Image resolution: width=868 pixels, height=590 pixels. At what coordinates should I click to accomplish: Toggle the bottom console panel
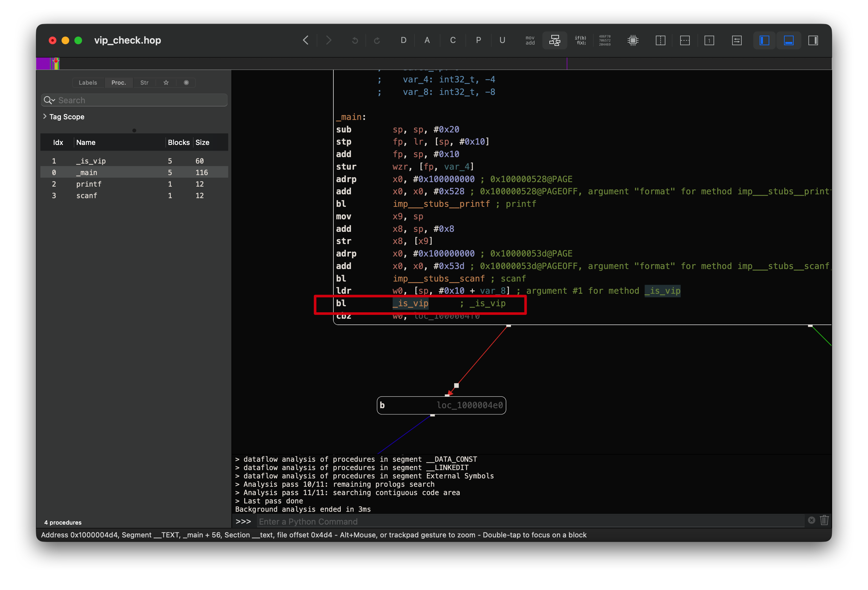click(789, 40)
